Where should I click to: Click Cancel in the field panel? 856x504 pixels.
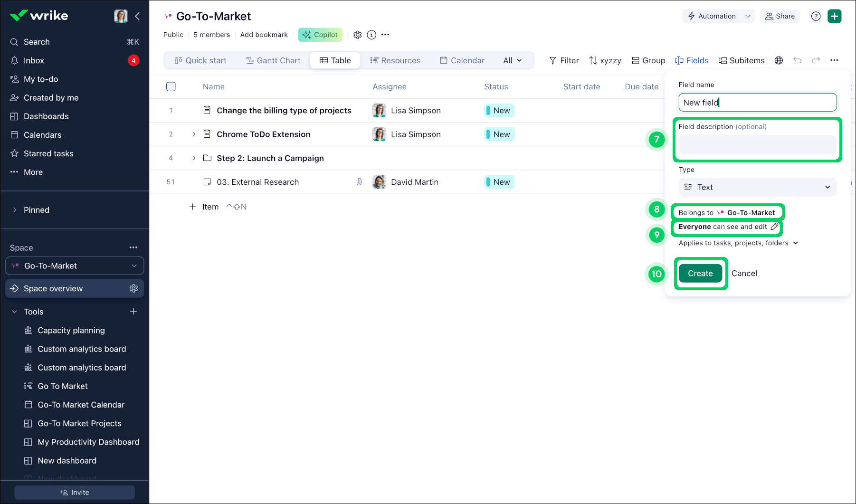coord(744,273)
